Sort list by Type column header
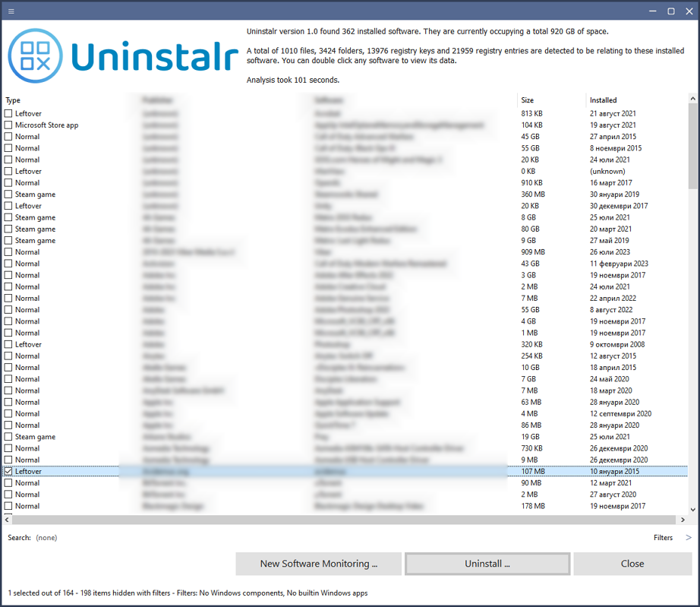Viewport: 700px width, 607px height. [x=13, y=100]
